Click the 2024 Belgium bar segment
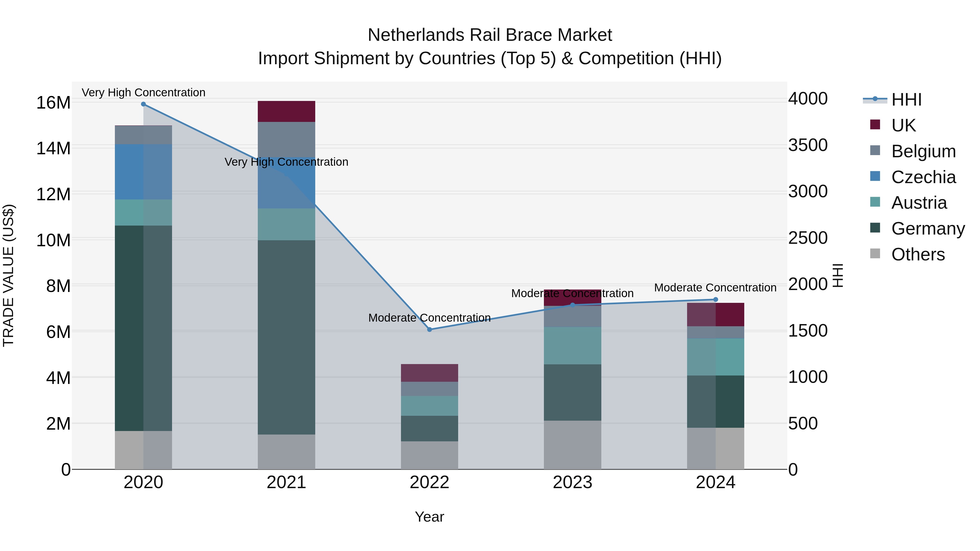The height and width of the screenshot is (551, 980). (x=716, y=332)
